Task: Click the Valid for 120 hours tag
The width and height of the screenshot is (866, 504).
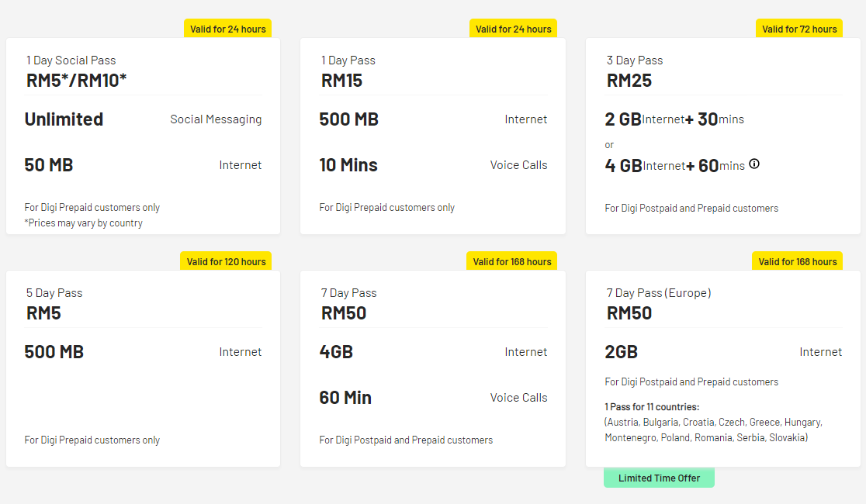Action: click(x=227, y=262)
